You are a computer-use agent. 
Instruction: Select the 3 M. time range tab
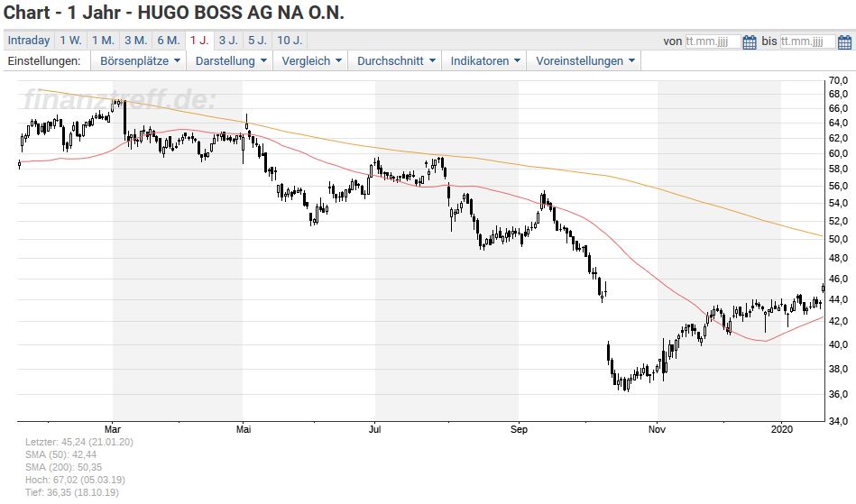point(135,41)
